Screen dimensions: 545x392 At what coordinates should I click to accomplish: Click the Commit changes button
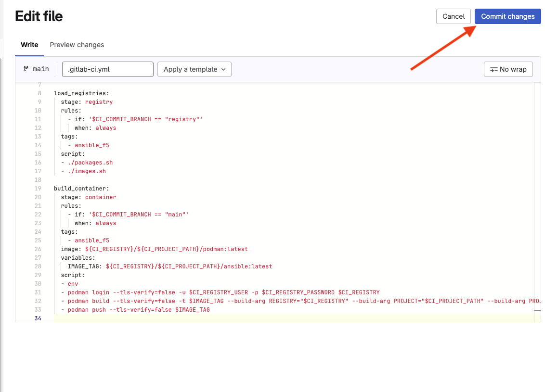coord(507,16)
